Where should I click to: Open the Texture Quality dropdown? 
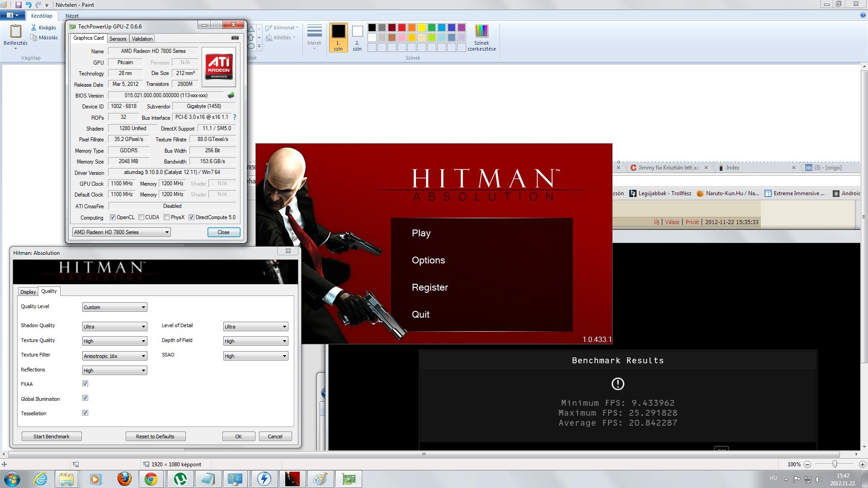[115, 341]
